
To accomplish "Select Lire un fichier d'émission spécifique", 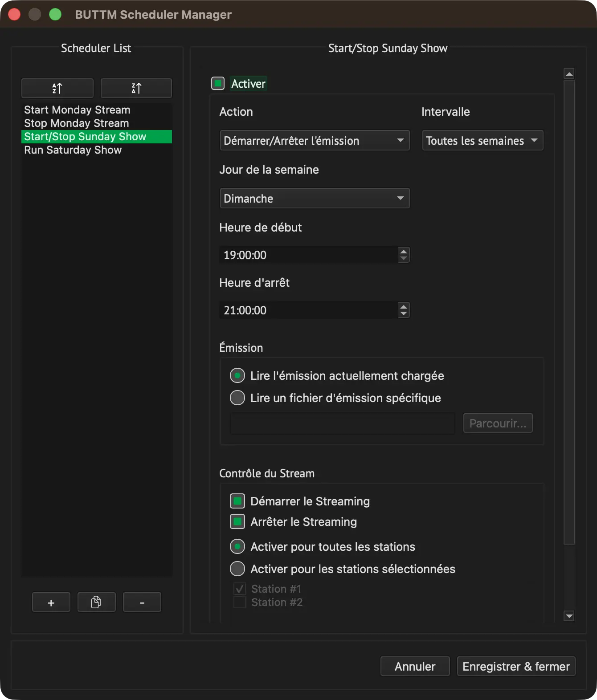I will [237, 398].
